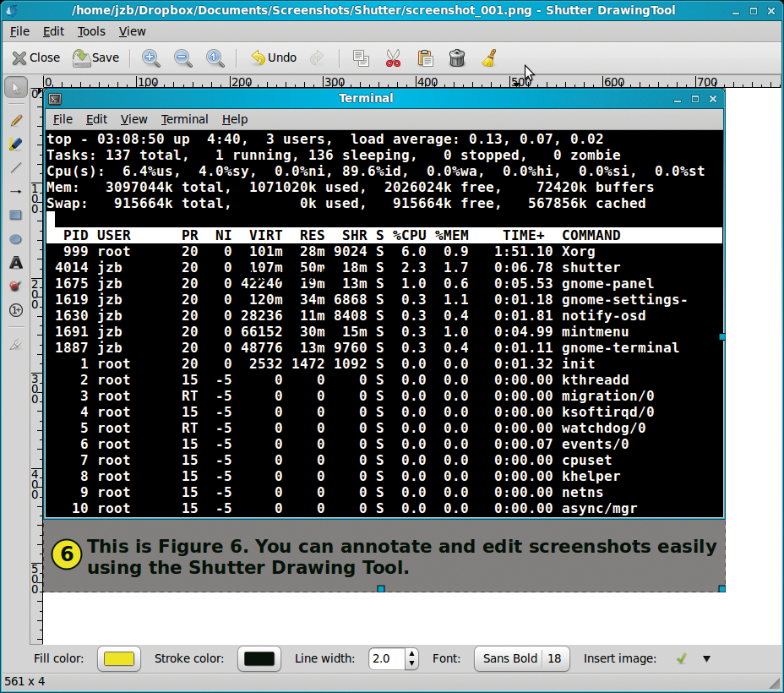Open the Edit menu of Shutter DrawingTool
Screen dimensions: 784x693
point(53,31)
